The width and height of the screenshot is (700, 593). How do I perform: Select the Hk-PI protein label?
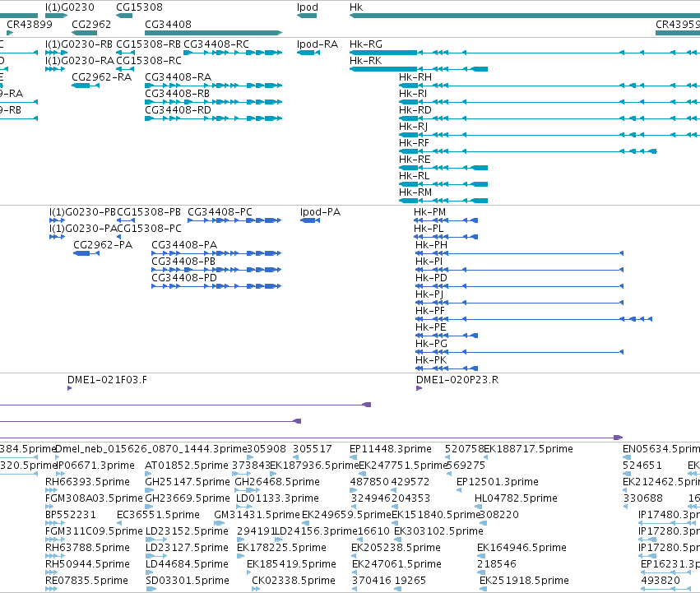click(429, 262)
